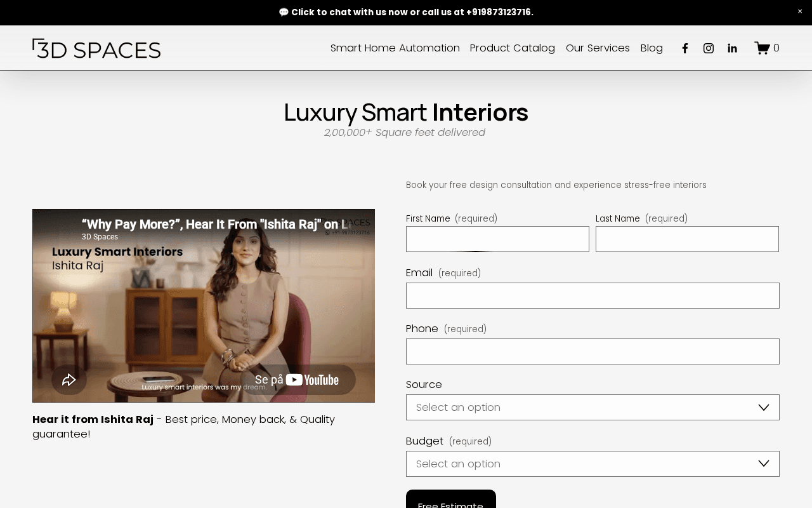812x508 pixels.
Task: Click chat announcement banner text
Action: [406, 12]
